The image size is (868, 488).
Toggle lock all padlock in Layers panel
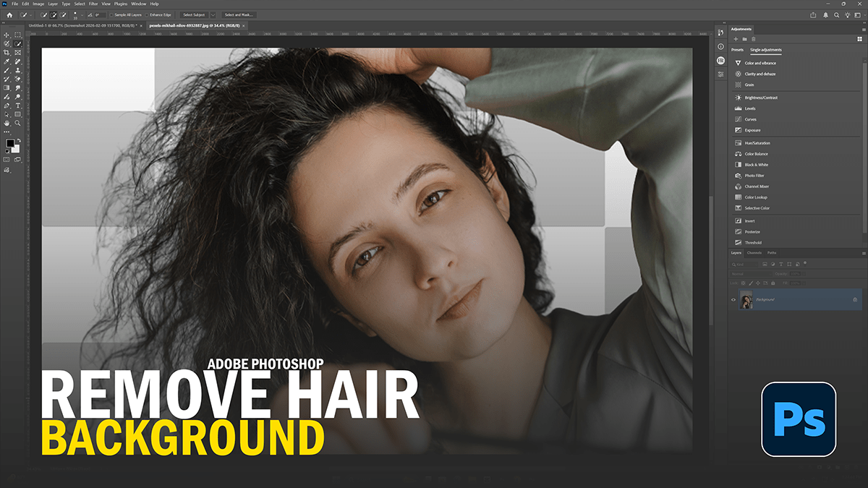coord(773,283)
